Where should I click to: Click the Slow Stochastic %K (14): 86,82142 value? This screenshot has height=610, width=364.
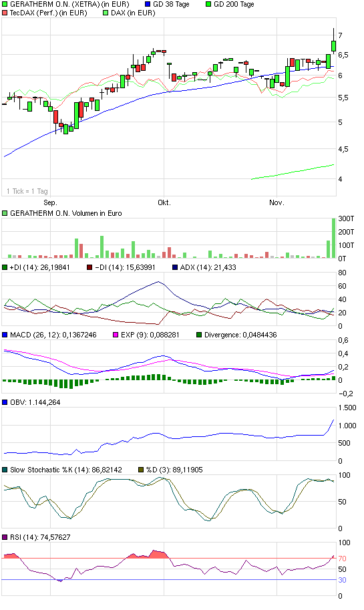point(65,470)
